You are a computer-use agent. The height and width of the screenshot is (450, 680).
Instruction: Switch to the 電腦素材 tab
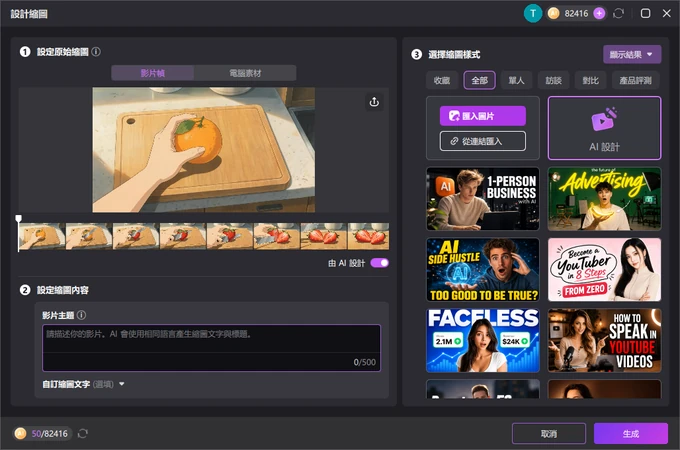click(245, 73)
